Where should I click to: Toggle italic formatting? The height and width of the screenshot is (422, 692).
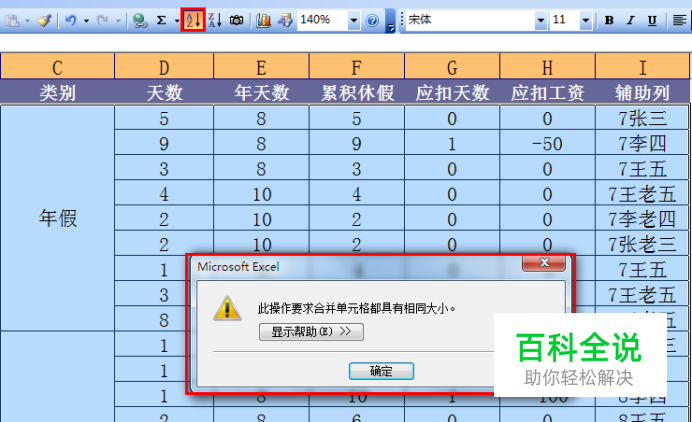click(631, 20)
